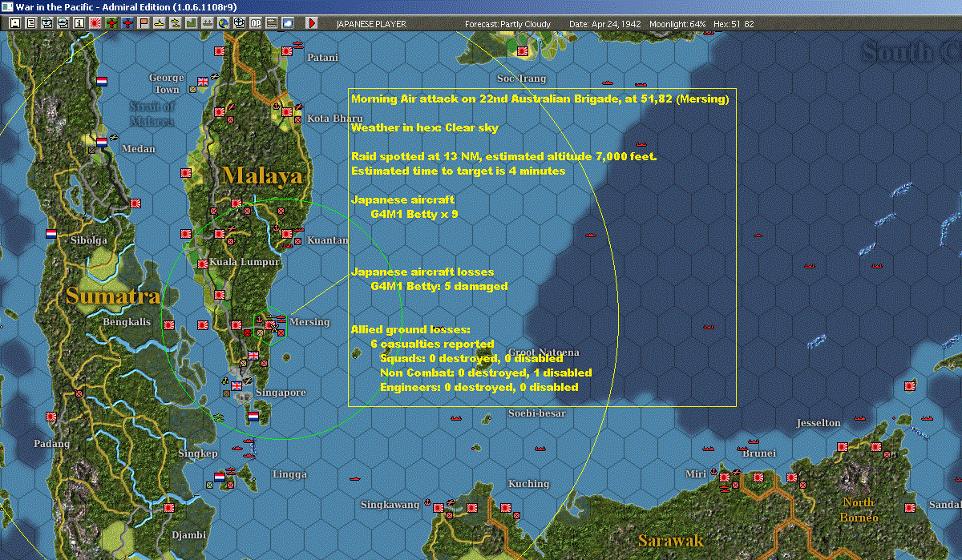
Task: Click the 'Moonlight: 64%' status
Action: [x=677, y=24]
